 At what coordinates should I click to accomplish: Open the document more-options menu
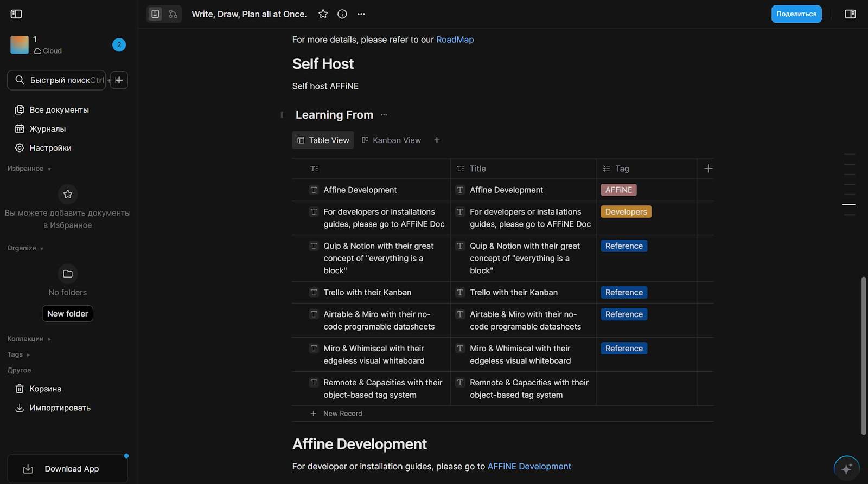point(361,14)
